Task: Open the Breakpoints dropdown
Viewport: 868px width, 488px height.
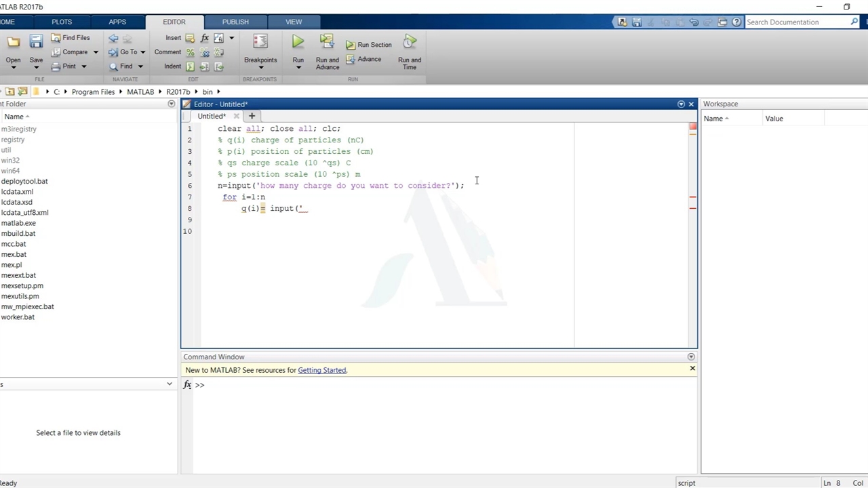Action: pyautogui.click(x=260, y=68)
